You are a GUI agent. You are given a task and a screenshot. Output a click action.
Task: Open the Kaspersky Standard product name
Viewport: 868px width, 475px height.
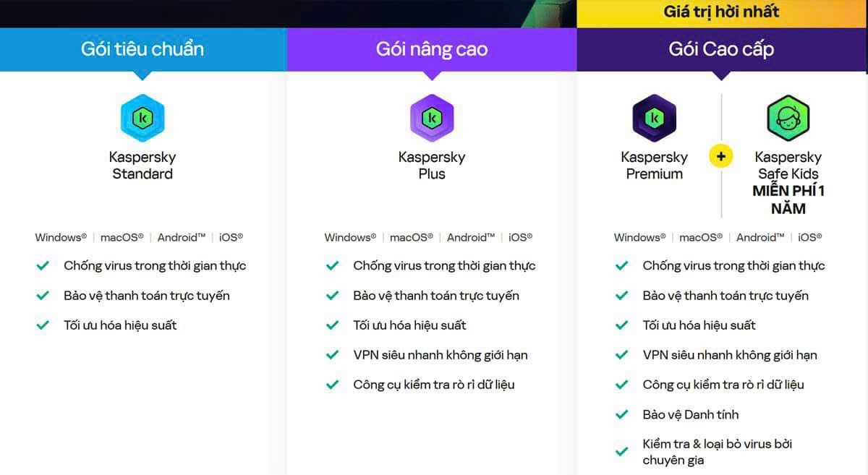142,166
